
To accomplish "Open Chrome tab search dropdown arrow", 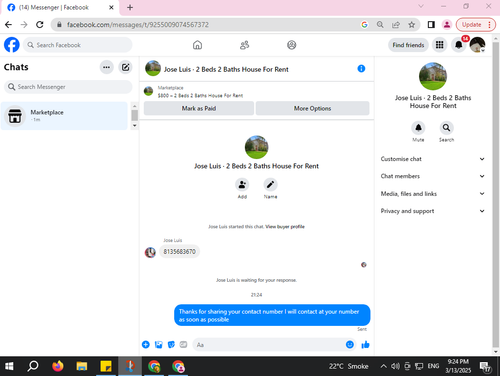I will 421,6.
